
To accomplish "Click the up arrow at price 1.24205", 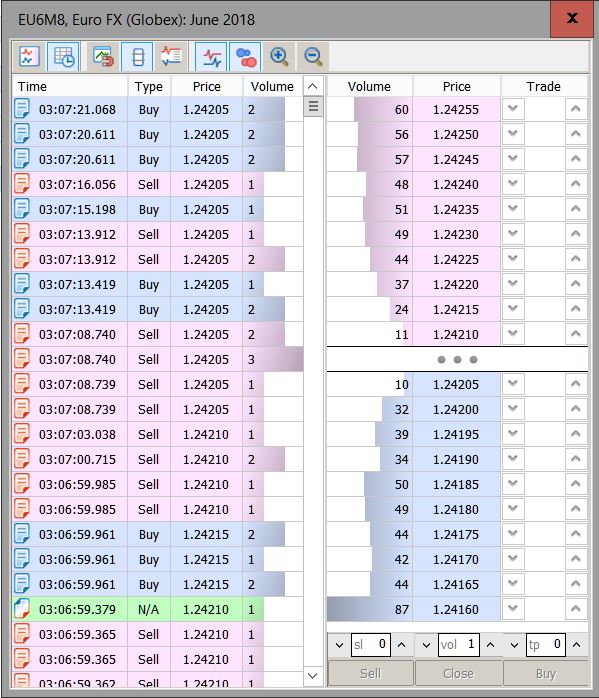I will 576,384.
